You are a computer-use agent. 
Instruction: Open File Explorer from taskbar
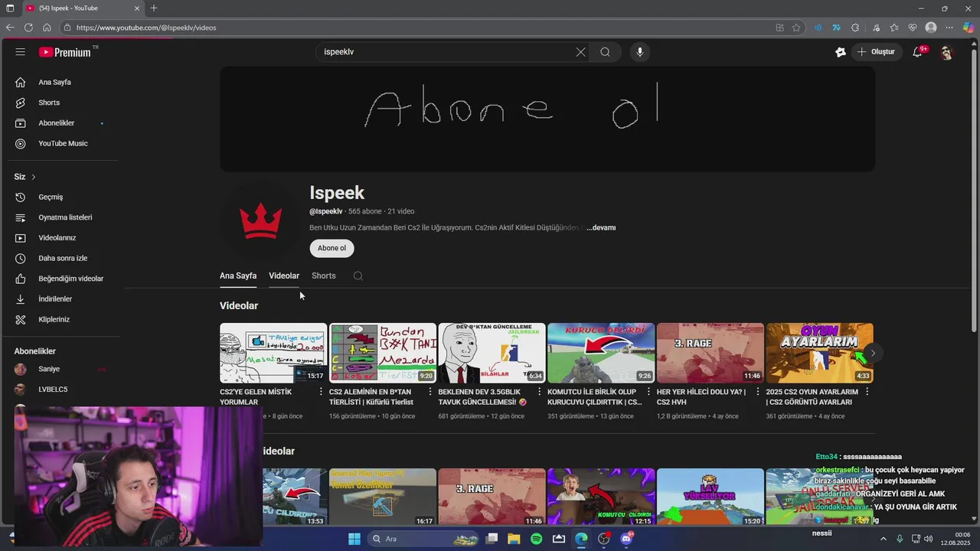tap(514, 539)
